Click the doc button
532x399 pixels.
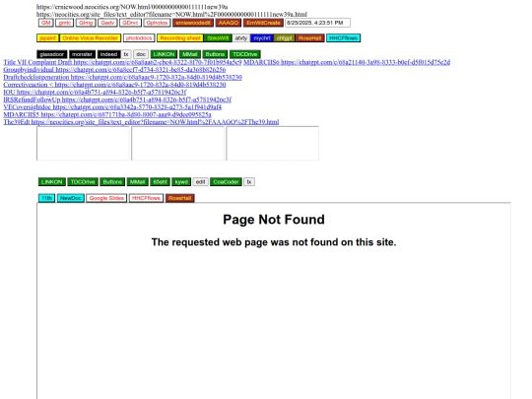point(141,54)
